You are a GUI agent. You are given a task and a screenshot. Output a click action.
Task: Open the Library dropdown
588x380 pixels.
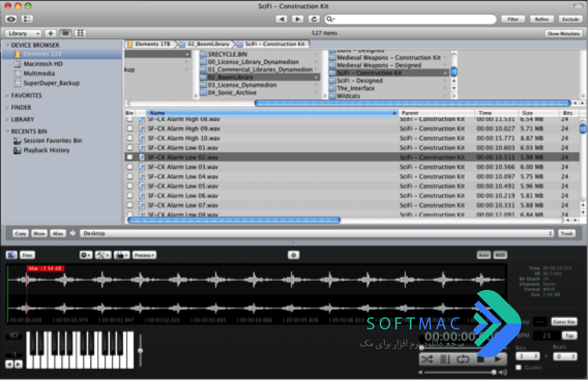point(23,33)
